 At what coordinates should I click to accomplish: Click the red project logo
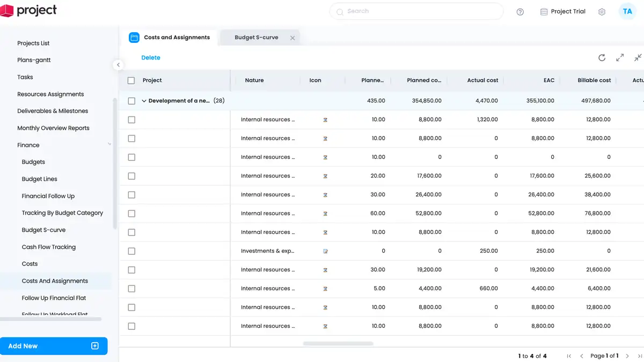[7, 11]
